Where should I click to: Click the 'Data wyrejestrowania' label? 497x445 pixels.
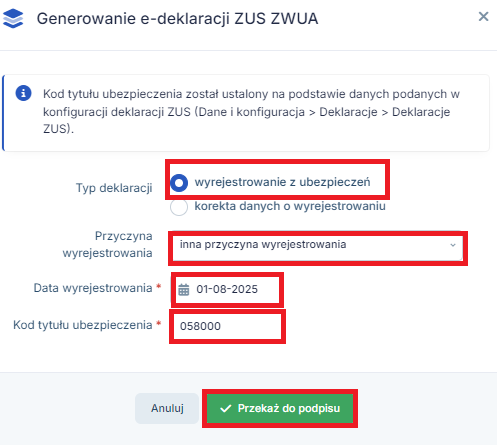[93, 288]
